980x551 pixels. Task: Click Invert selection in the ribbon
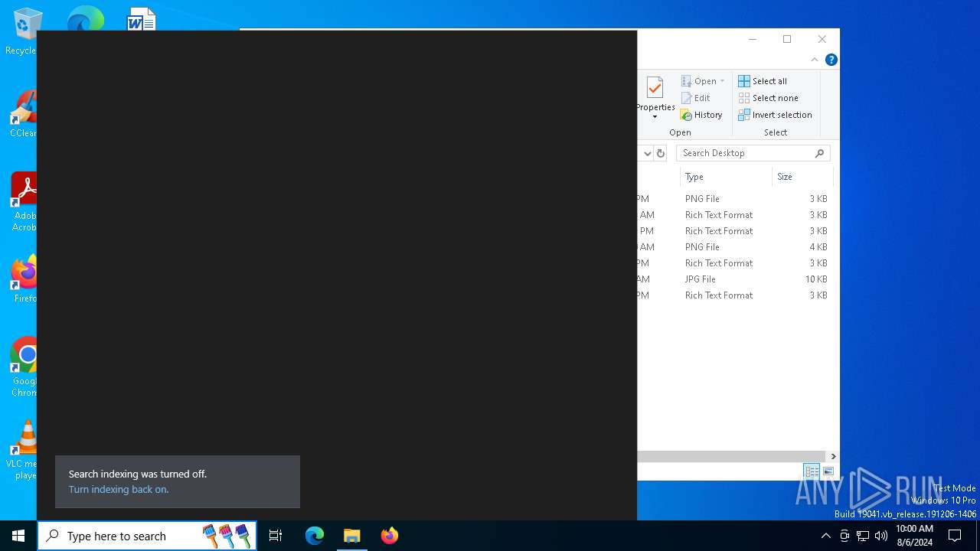tap(775, 115)
